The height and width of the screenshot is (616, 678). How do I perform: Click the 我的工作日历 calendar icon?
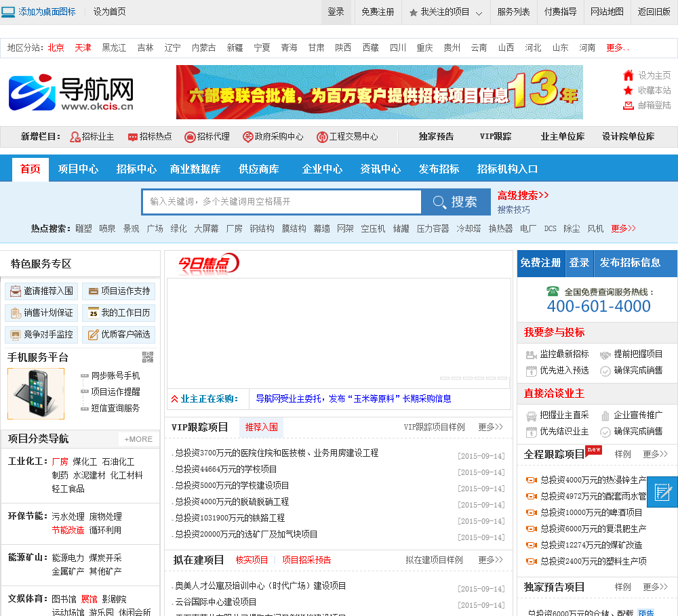tap(94, 312)
